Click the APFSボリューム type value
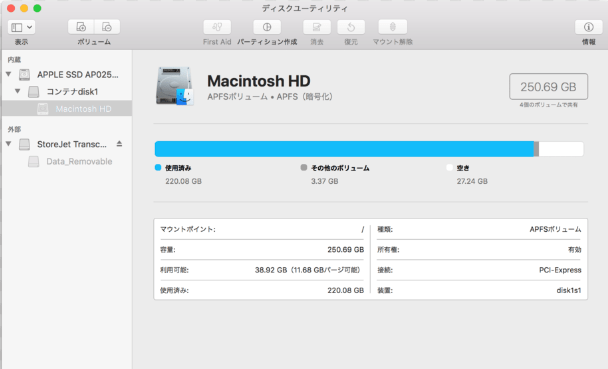Screen dimensions: 608x369 (x=555, y=229)
